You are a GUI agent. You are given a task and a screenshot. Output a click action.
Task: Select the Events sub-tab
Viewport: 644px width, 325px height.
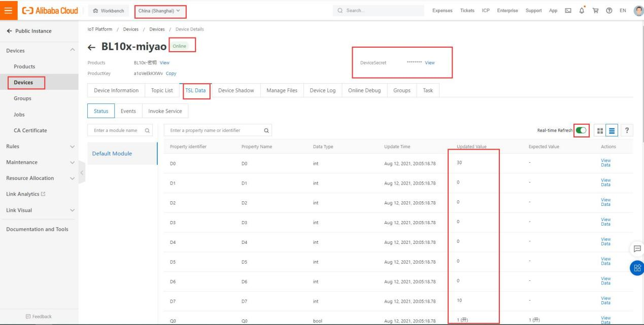point(128,111)
